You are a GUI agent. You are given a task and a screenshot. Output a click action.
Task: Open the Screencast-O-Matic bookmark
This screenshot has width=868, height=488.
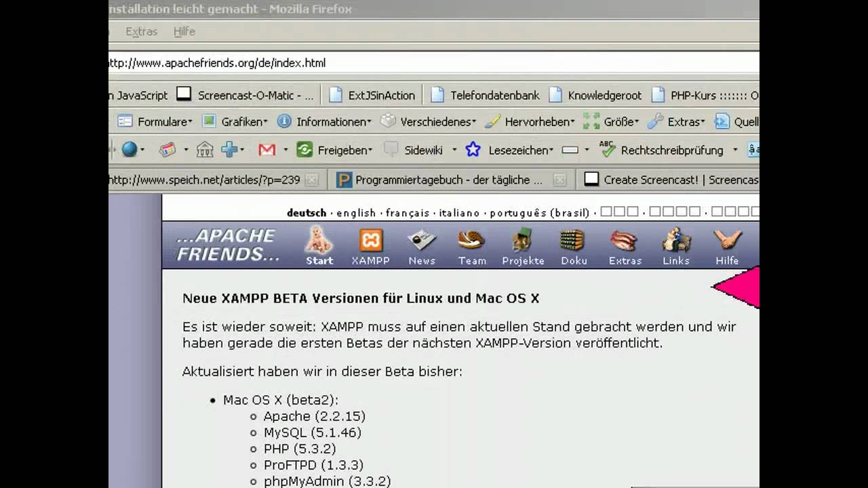(x=245, y=96)
